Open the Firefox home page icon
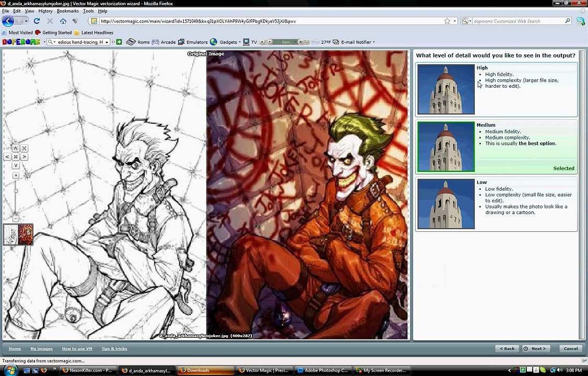The height and width of the screenshot is (376, 588). [63, 21]
